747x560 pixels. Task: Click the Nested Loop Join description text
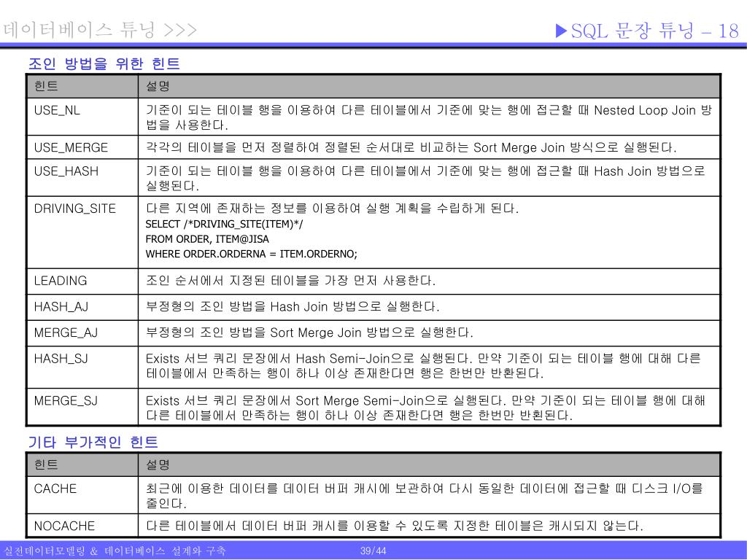pos(429,117)
